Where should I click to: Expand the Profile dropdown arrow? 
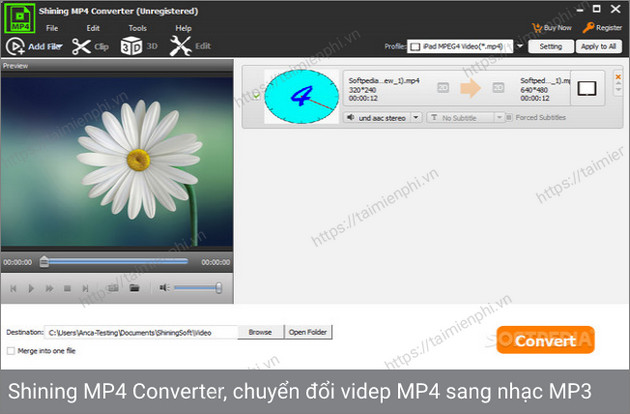pos(520,46)
